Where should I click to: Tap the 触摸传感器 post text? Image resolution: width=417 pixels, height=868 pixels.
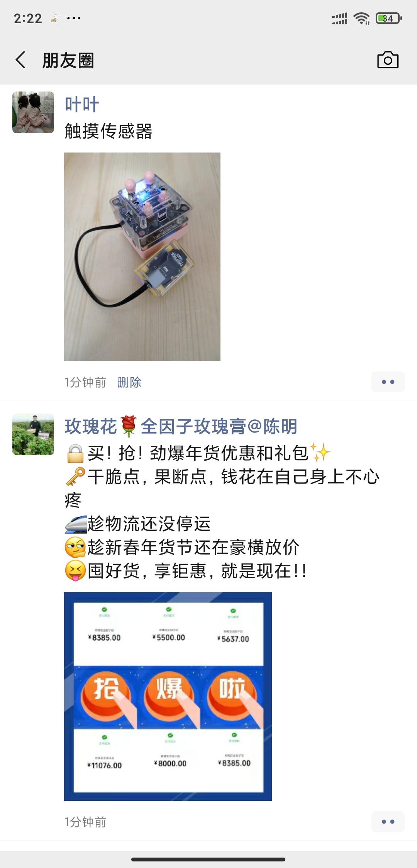108,131
